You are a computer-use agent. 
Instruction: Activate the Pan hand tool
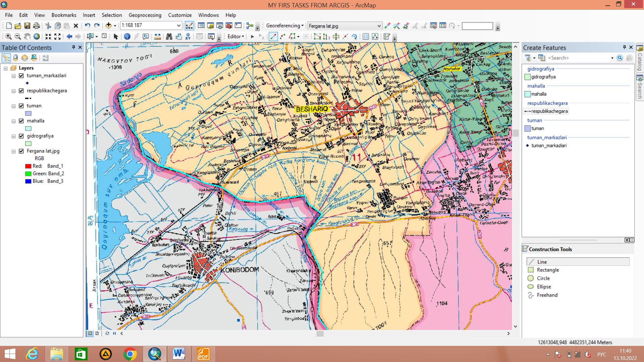(x=27, y=37)
